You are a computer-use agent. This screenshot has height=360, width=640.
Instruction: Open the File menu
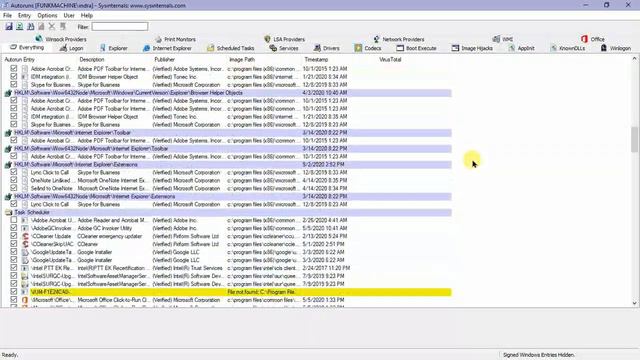point(7,16)
